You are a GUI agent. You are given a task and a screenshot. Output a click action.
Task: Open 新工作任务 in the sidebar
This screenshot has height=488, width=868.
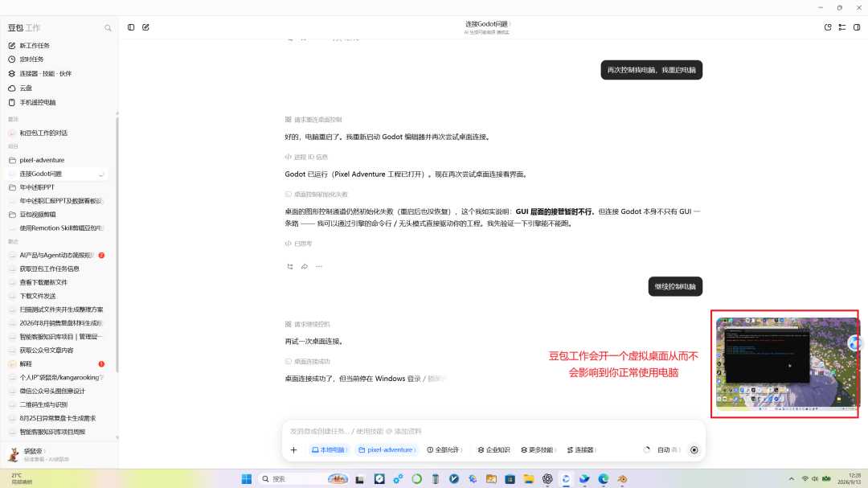pos(35,45)
